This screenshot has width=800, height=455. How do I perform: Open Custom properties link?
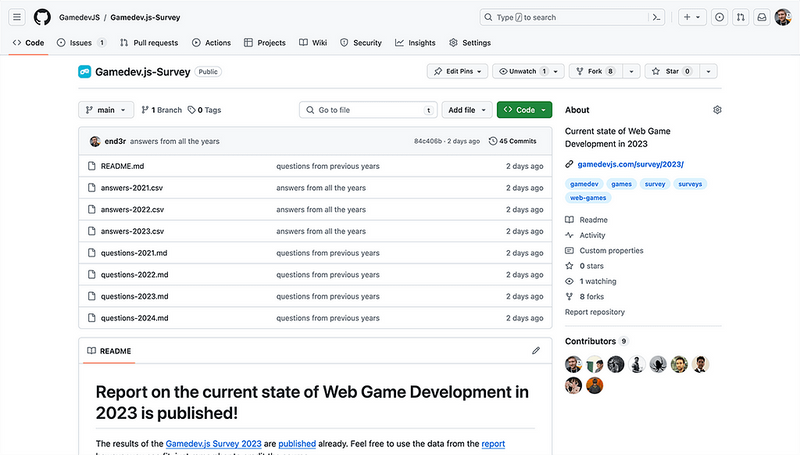click(x=604, y=250)
